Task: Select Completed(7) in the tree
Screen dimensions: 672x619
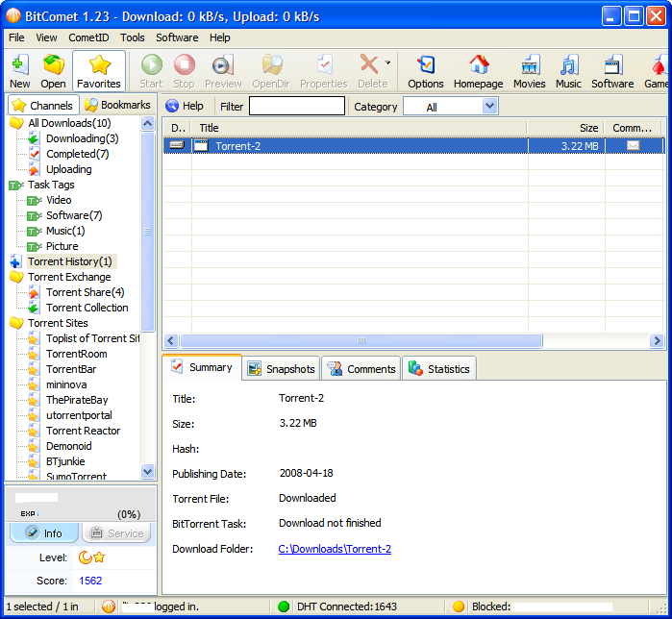Action: tap(78, 154)
